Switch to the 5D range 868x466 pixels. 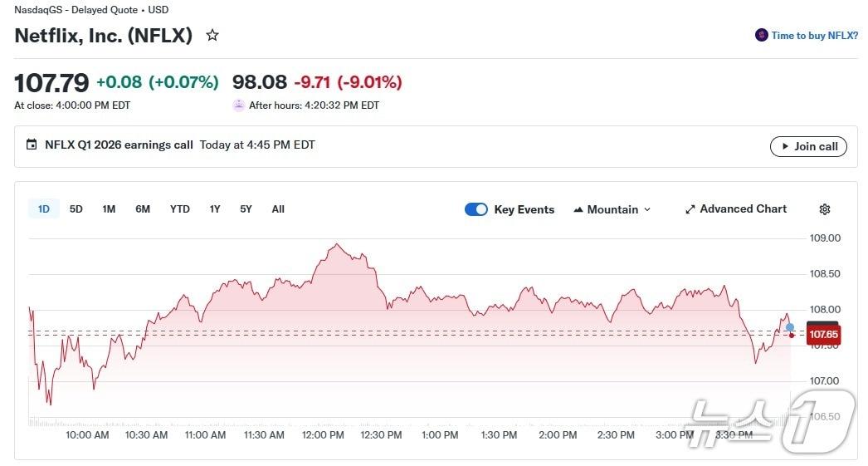[76, 209]
